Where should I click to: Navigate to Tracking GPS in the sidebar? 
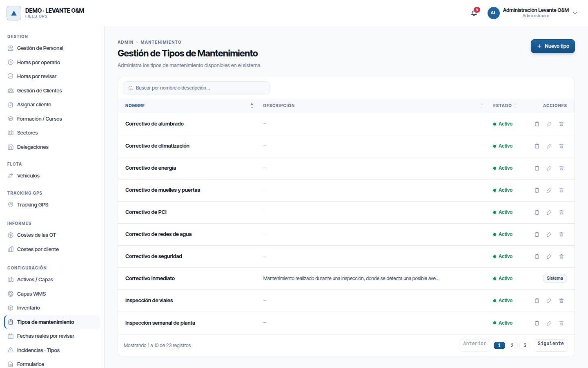click(x=52, y=205)
